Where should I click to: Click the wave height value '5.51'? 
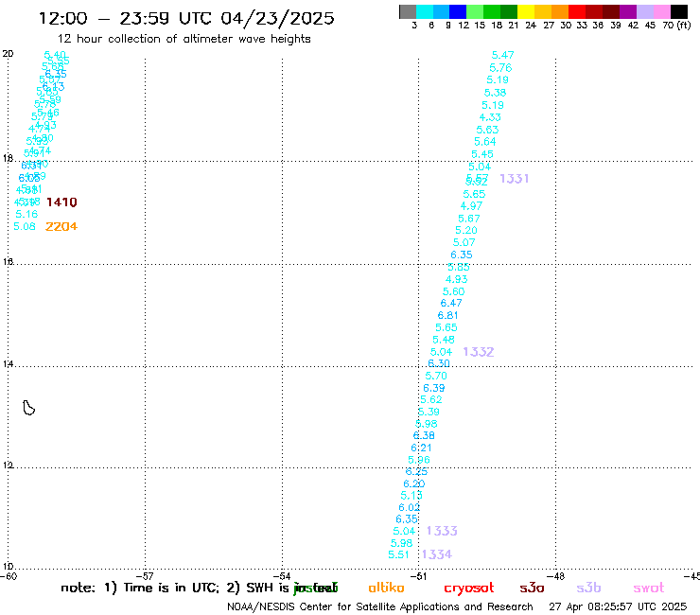[398, 554]
